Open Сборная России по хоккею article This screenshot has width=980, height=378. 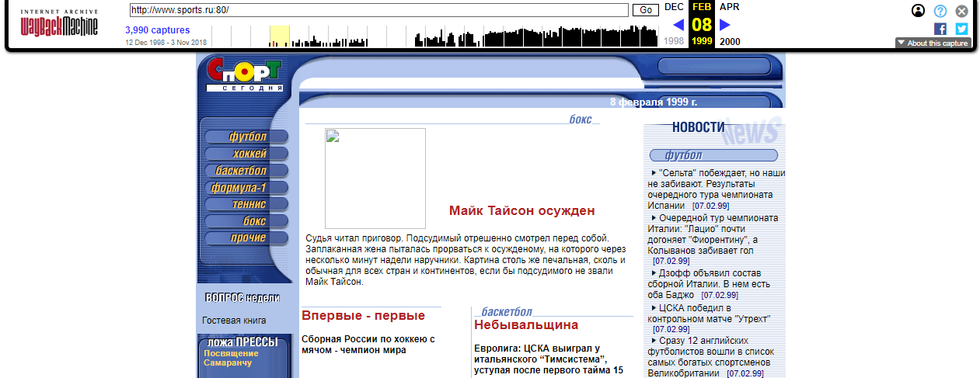pos(368,345)
